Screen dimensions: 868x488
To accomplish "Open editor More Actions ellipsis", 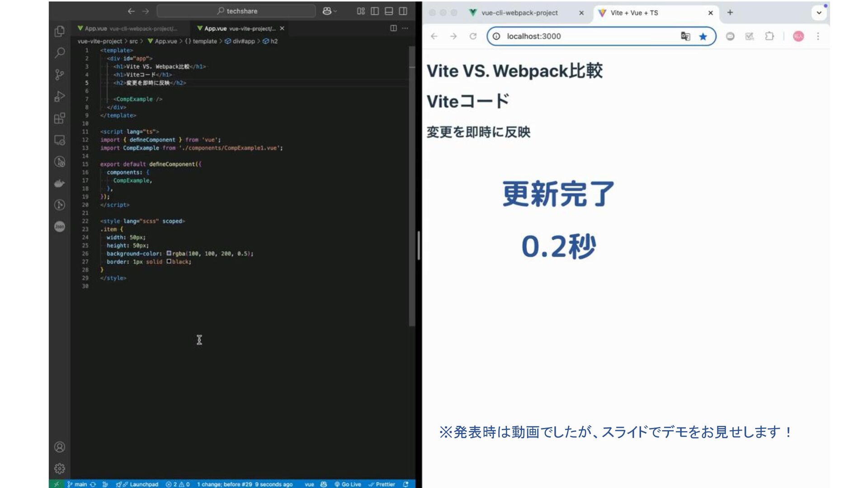I will [405, 28].
